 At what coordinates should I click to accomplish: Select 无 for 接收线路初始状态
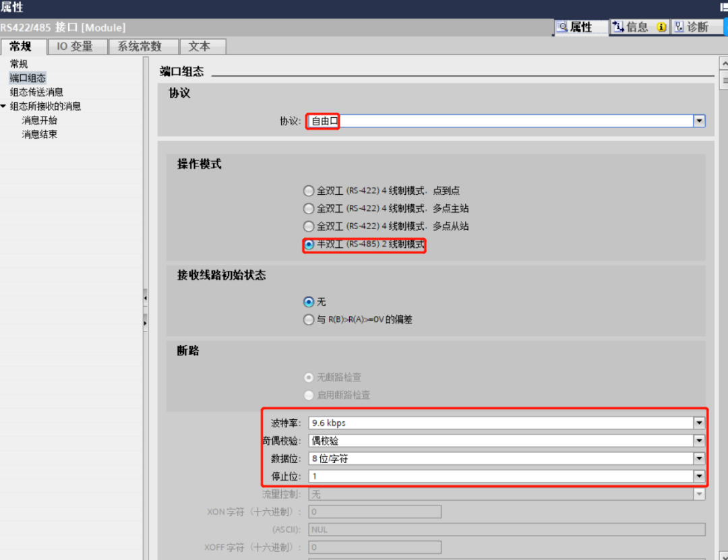click(x=309, y=302)
